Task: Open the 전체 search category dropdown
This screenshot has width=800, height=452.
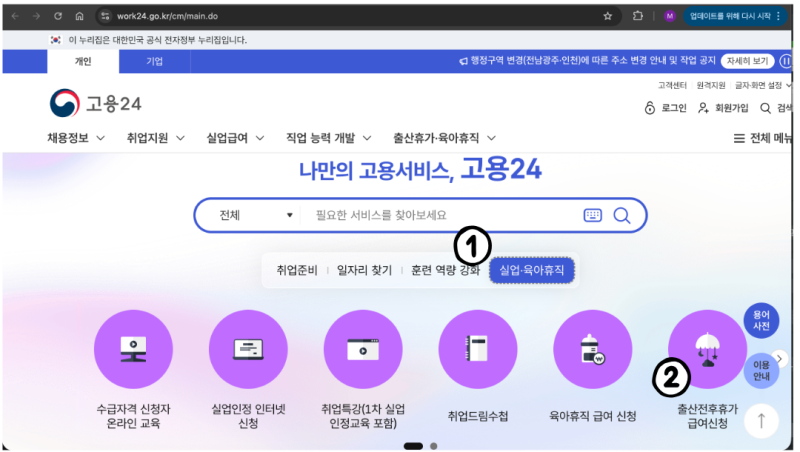Action: [256, 215]
